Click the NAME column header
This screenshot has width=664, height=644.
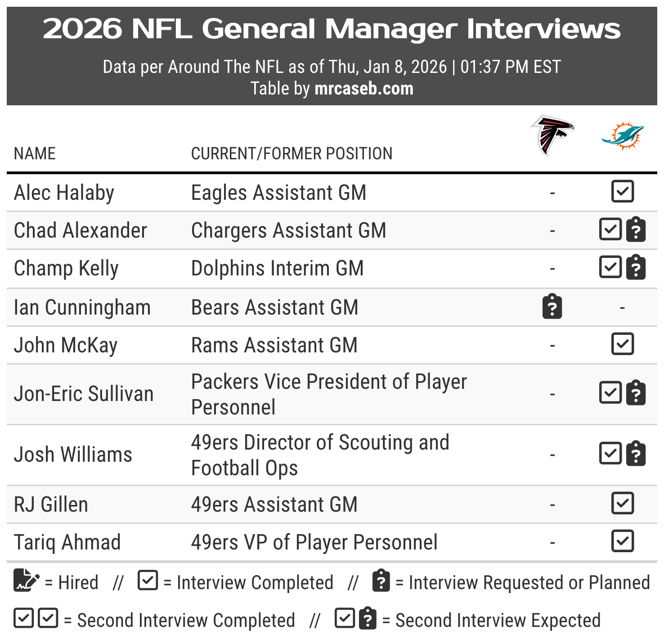(x=35, y=154)
